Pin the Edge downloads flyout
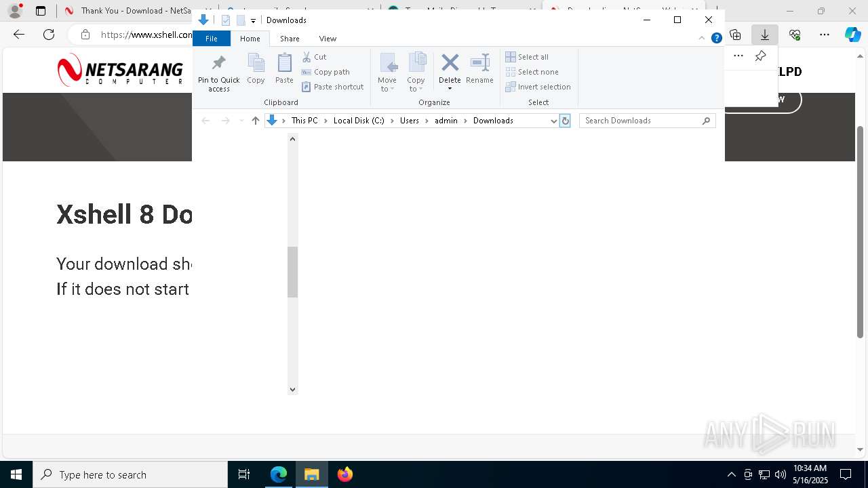The width and height of the screenshot is (868, 488). [761, 56]
